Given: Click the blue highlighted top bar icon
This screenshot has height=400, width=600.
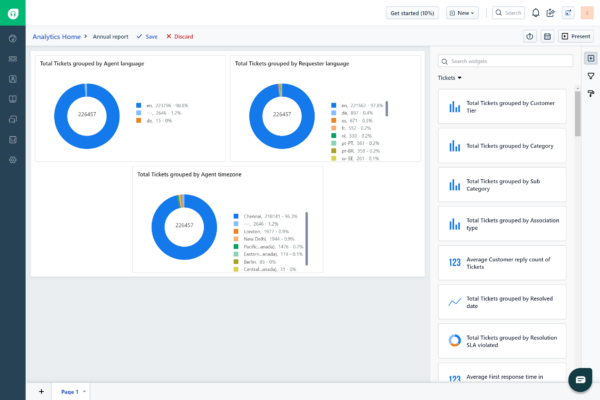Looking at the screenshot, I should point(568,13).
